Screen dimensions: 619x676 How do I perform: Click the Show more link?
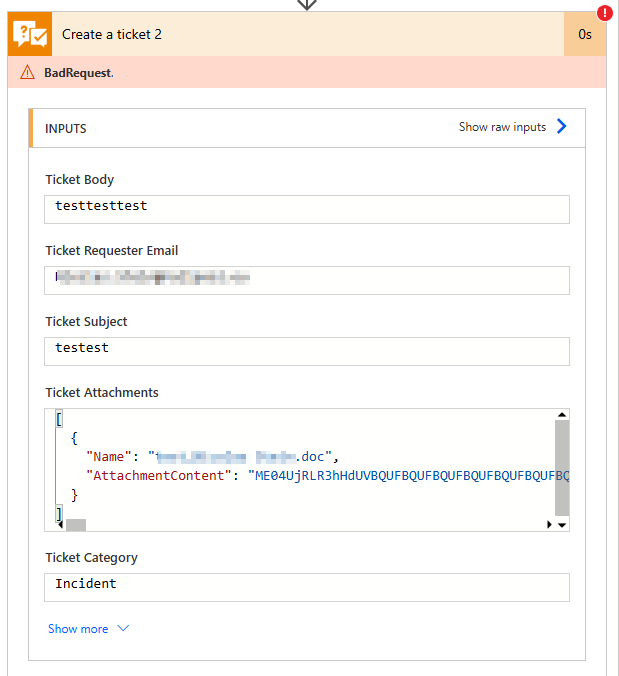coord(77,629)
